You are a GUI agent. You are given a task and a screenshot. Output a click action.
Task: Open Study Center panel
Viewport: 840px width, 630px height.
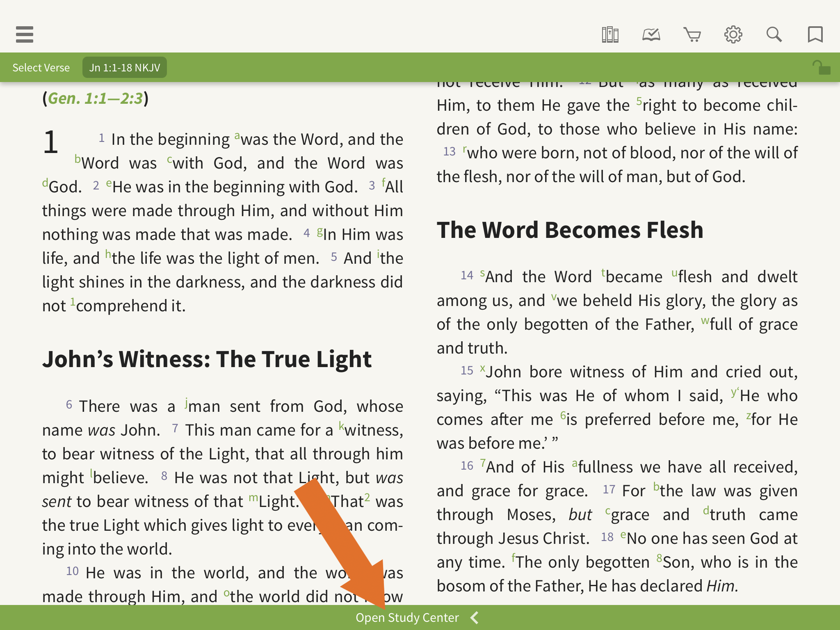pyautogui.click(x=407, y=617)
